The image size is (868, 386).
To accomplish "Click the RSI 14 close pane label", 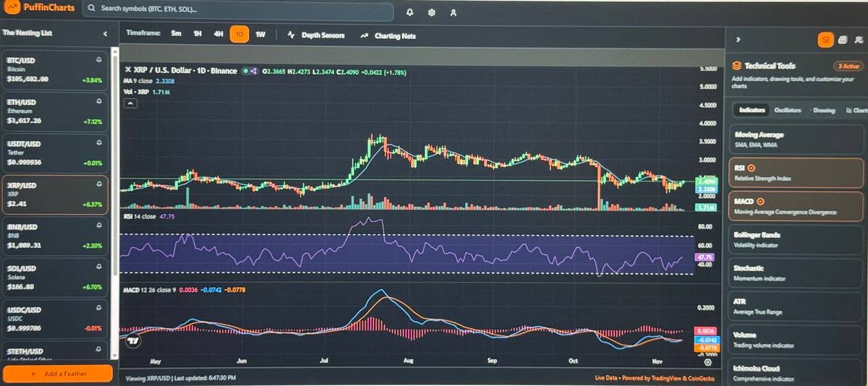I will [139, 215].
